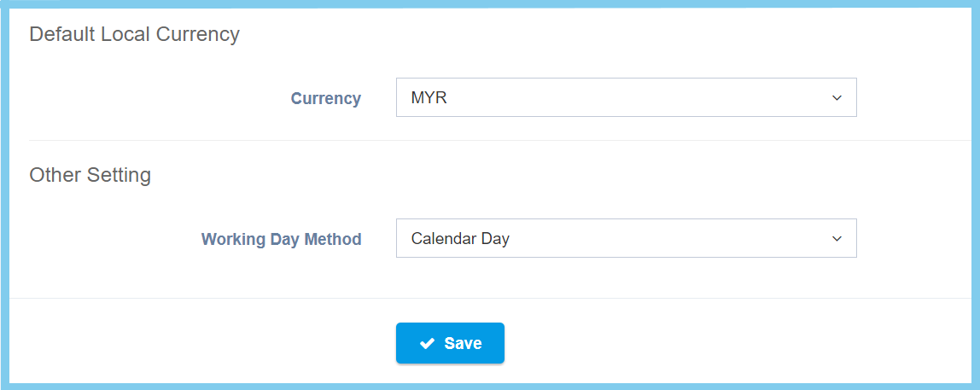
Task: Select the Calendar Day value text
Action: [x=460, y=239]
